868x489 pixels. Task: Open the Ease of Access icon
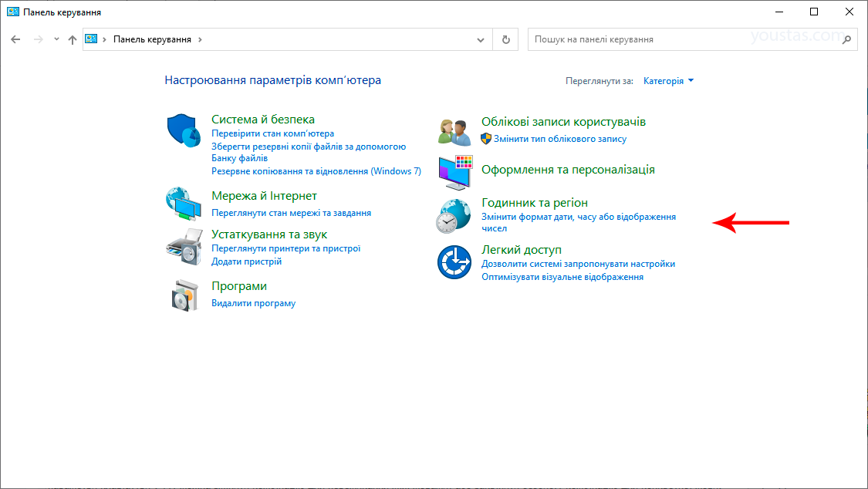tap(454, 262)
